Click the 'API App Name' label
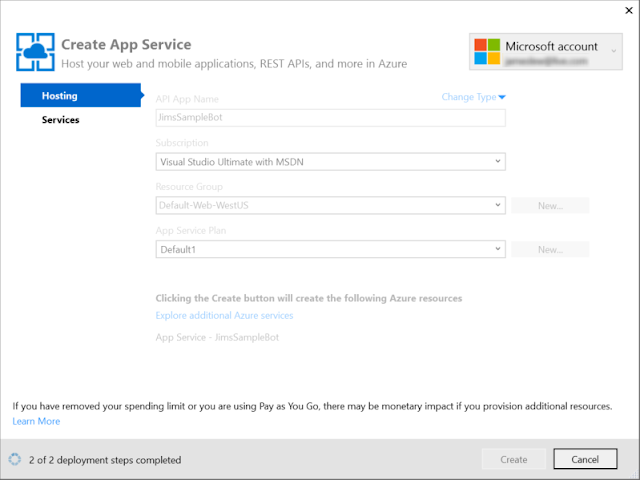The image size is (640, 480). click(x=187, y=99)
